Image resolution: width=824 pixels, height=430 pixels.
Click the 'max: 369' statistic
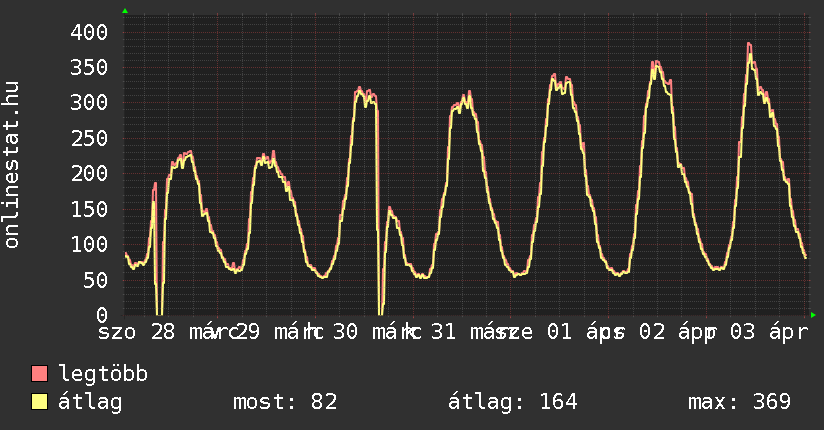[x=739, y=402]
